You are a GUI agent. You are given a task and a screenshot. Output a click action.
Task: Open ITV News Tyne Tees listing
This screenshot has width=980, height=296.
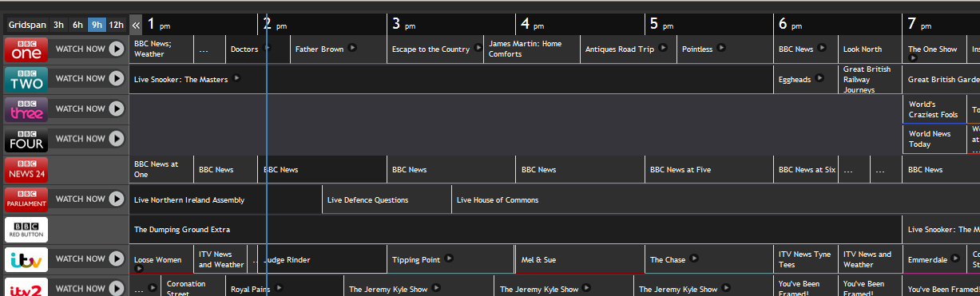coord(806,259)
